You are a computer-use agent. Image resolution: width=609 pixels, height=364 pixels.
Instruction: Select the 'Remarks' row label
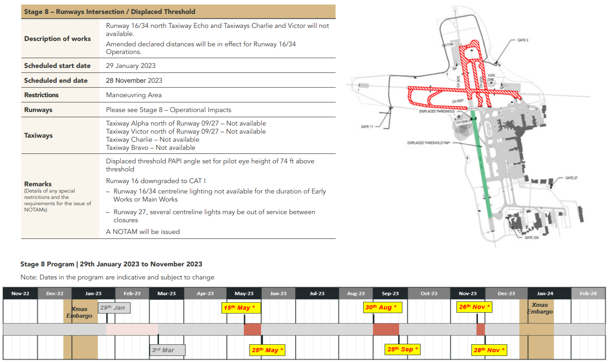pos(38,184)
